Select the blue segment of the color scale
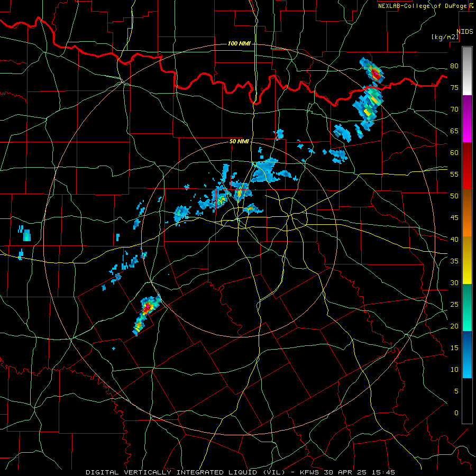 467,354
